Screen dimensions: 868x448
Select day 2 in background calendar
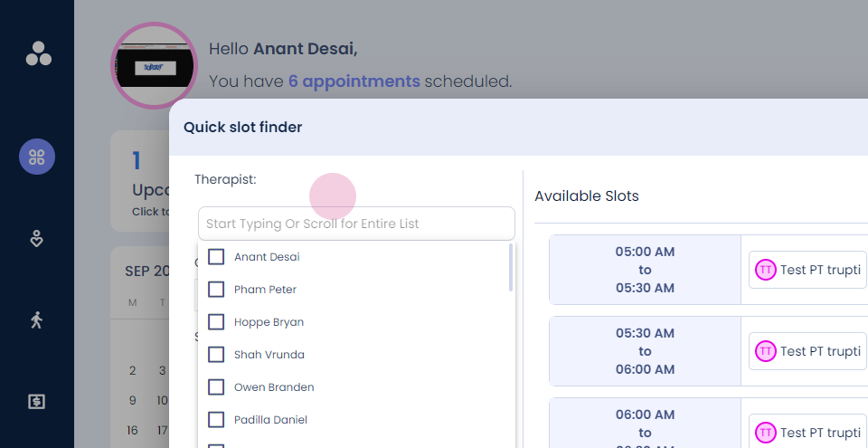[132, 370]
